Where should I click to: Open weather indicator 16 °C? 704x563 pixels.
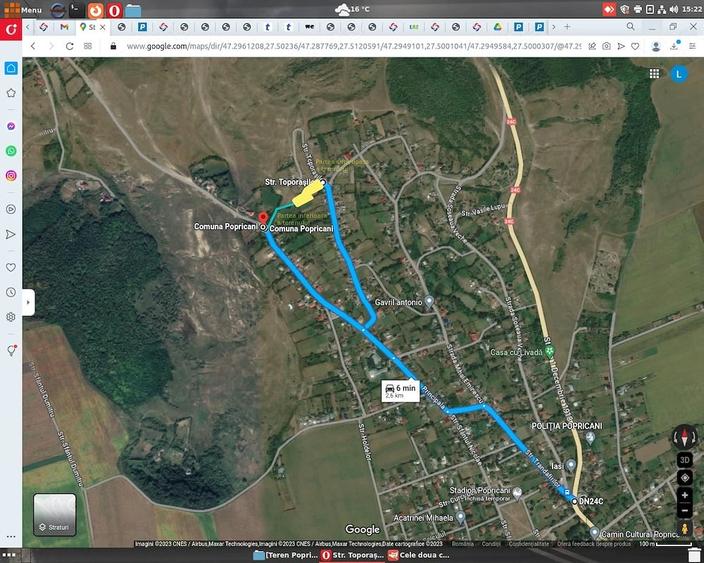pyautogui.click(x=353, y=9)
